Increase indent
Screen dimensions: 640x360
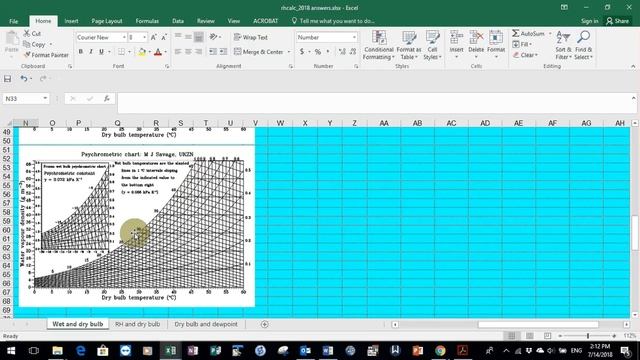[223, 52]
